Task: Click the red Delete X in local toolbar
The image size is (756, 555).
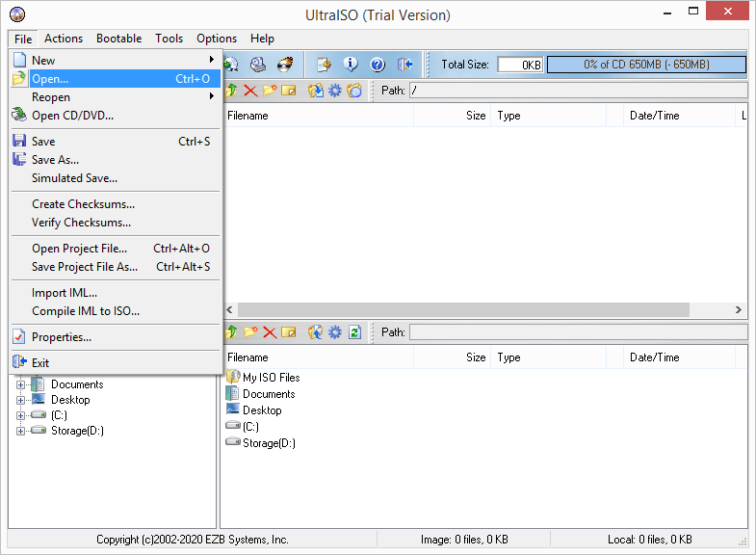Action: coord(270,332)
